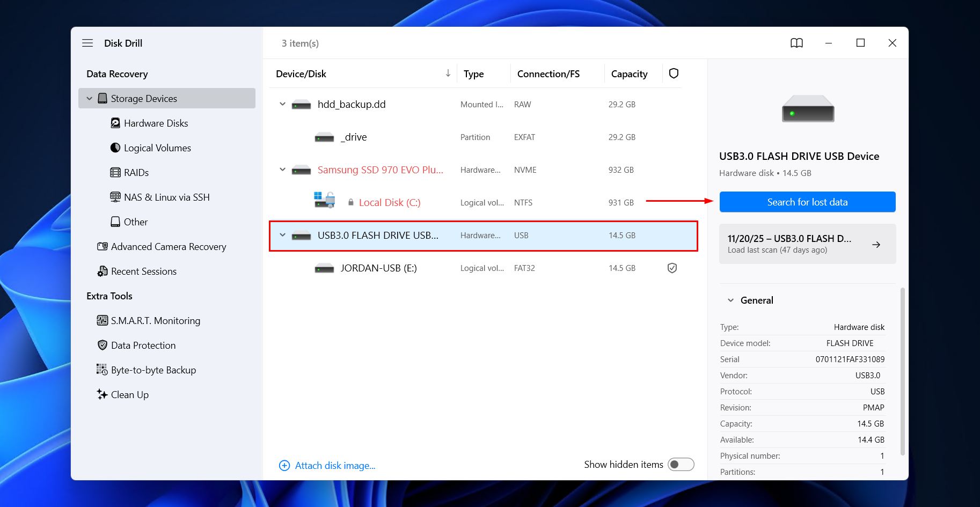Enable Show hidden items
Viewport: 980px width, 507px height.
pos(681,464)
